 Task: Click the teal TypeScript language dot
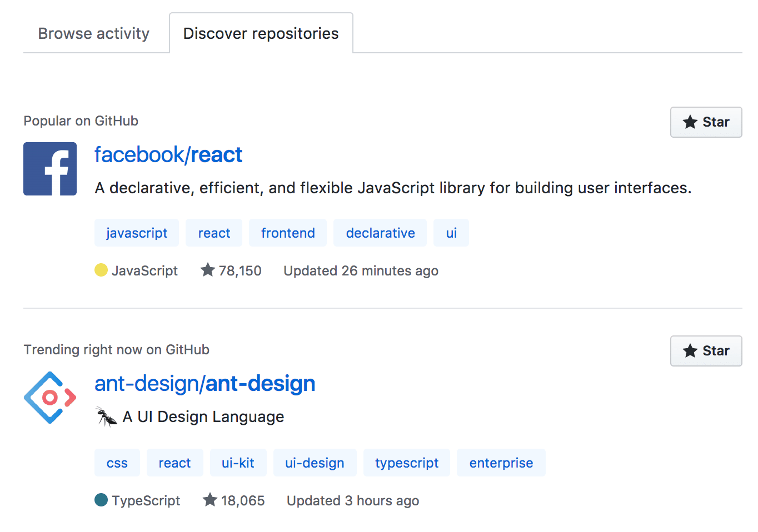(x=101, y=500)
